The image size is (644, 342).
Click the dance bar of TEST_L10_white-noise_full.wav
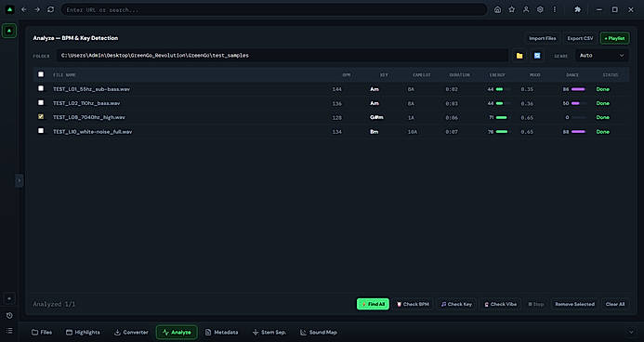[578, 132]
